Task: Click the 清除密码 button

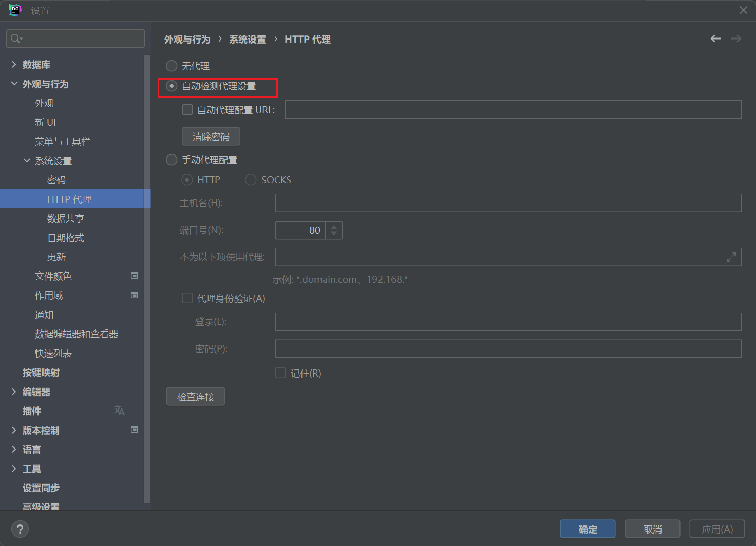Action: [x=211, y=136]
